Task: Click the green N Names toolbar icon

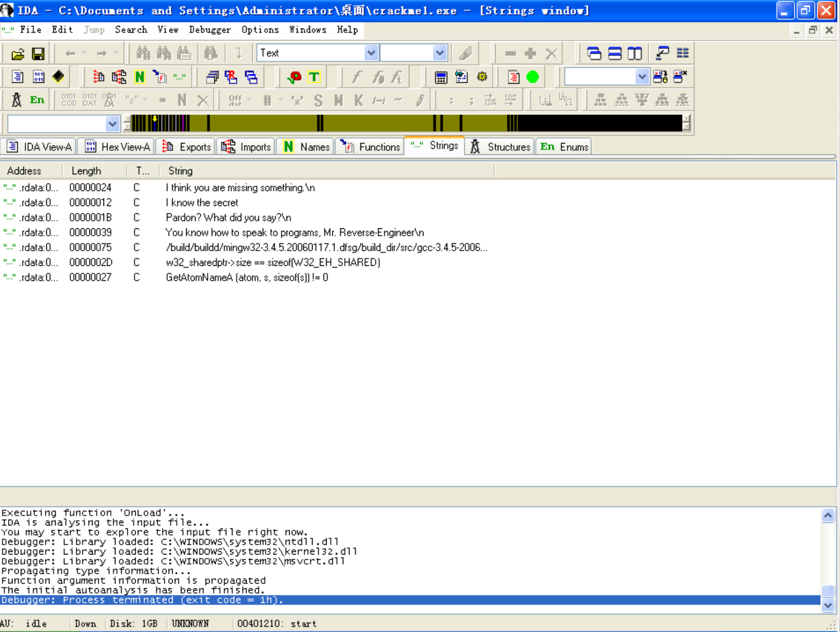Action: pyautogui.click(x=139, y=77)
